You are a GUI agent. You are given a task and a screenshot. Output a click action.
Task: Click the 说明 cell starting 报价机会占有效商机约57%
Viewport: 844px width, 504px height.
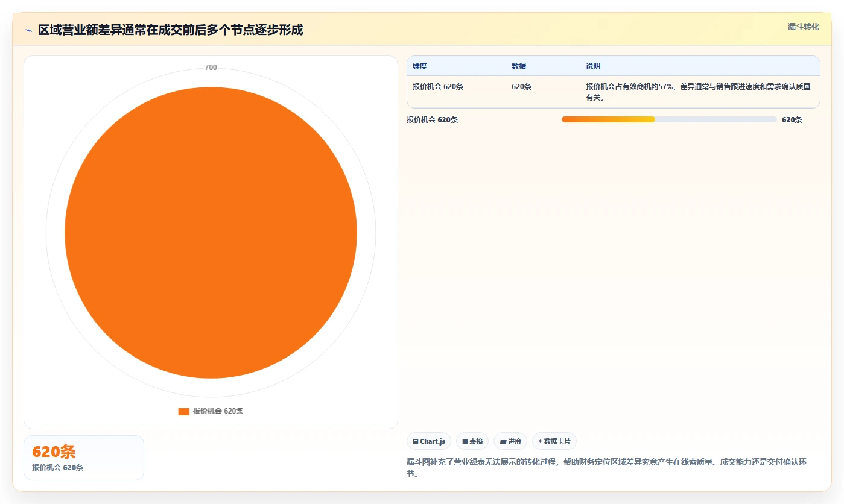tap(698, 92)
